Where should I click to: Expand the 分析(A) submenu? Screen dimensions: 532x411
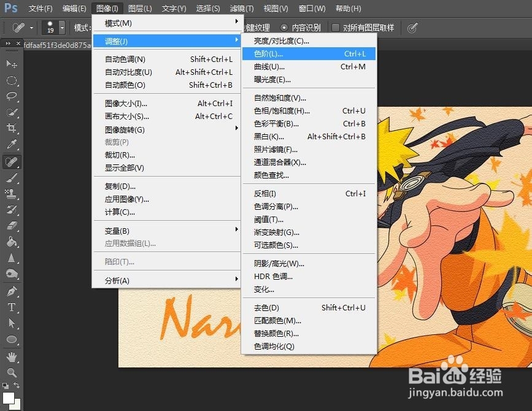click(166, 280)
